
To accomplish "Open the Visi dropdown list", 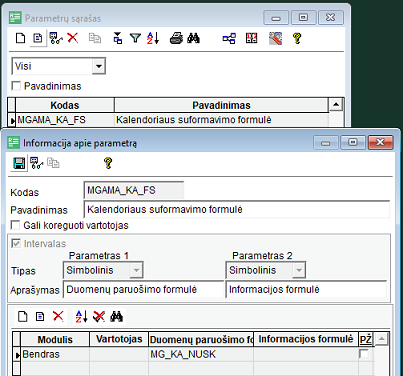I will click(x=98, y=66).
